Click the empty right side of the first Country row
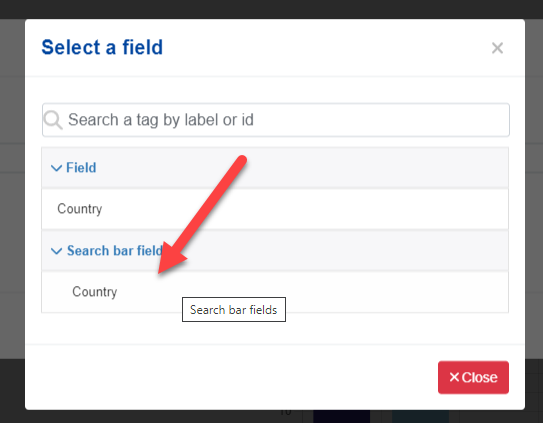This screenshot has width=543, height=423. [x=346, y=209]
